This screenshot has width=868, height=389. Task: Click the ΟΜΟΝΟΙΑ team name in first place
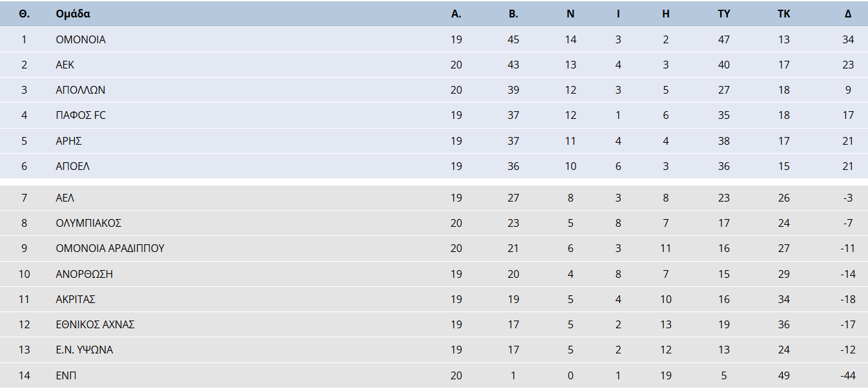click(x=81, y=39)
